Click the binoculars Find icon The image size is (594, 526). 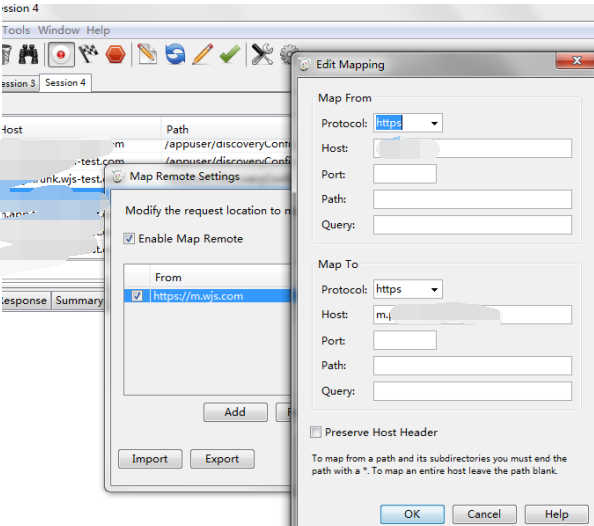[28, 55]
